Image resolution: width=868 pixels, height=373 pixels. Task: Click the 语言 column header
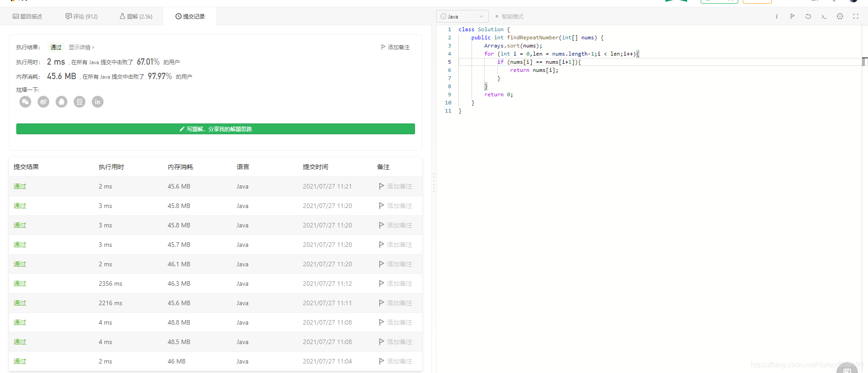click(243, 167)
